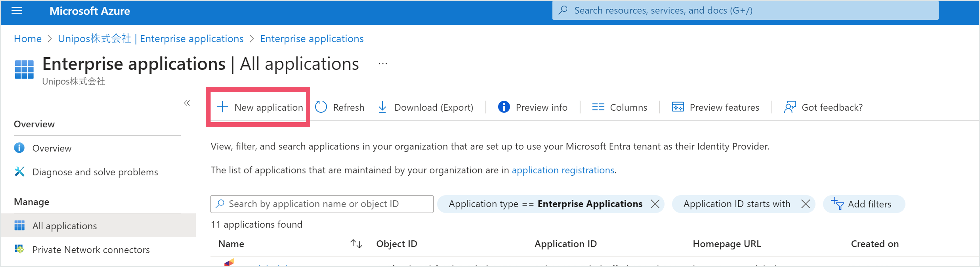This screenshot has height=267, width=980.
Task: Click the Enterprise applications grid icon
Action: [x=24, y=69]
